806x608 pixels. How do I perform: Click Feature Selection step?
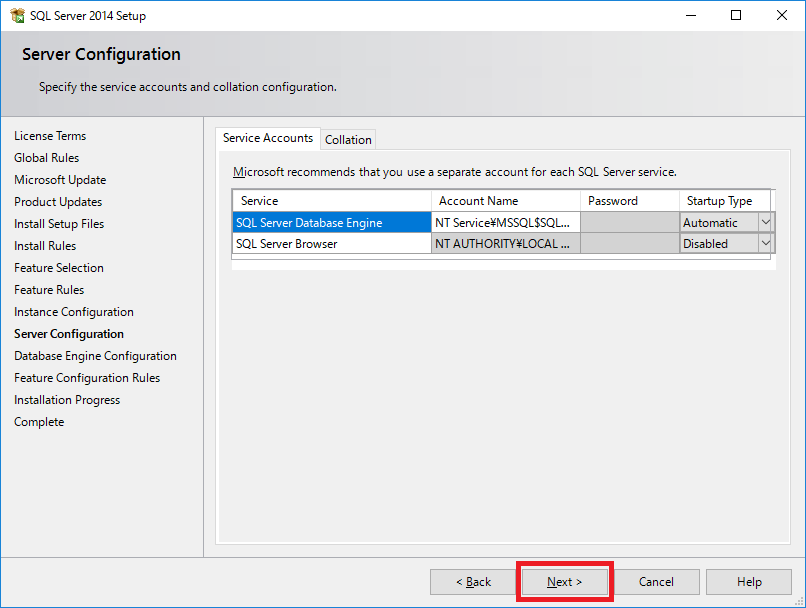pos(59,268)
